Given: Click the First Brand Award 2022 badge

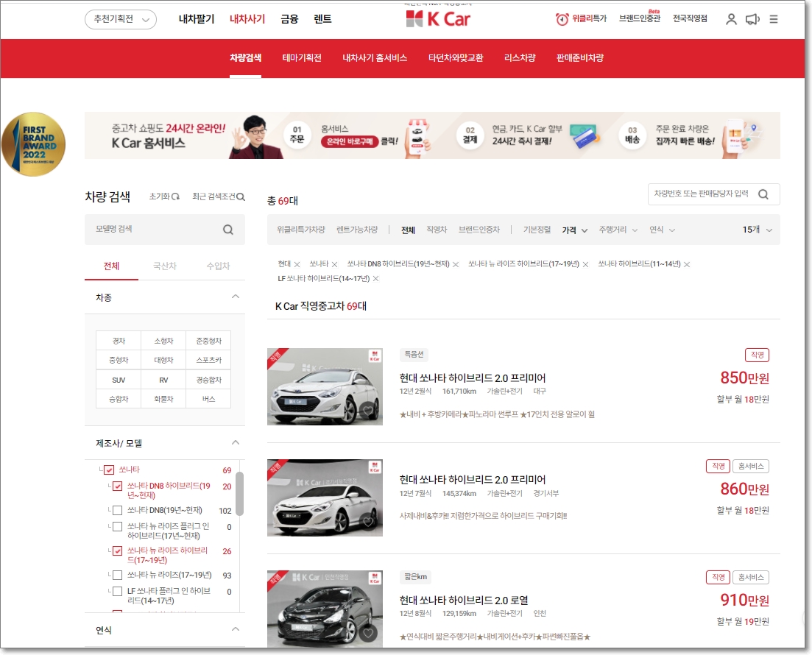Looking at the screenshot, I should 34,144.
